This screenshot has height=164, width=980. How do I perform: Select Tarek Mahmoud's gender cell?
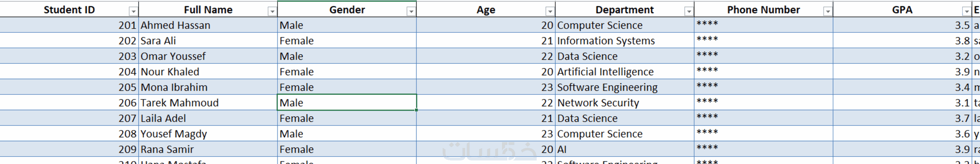(x=346, y=103)
